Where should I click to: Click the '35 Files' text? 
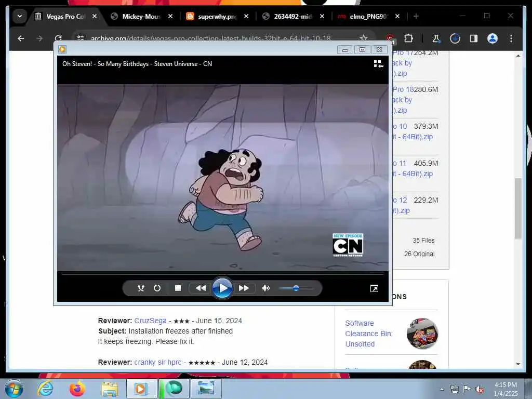tap(423, 240)
